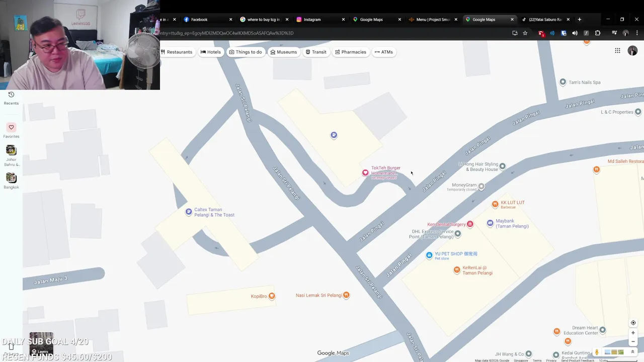Click the TokTeh Burger Homemade heart pin
The height and width of the screenshot is (362, 644).
click(365, 172)
